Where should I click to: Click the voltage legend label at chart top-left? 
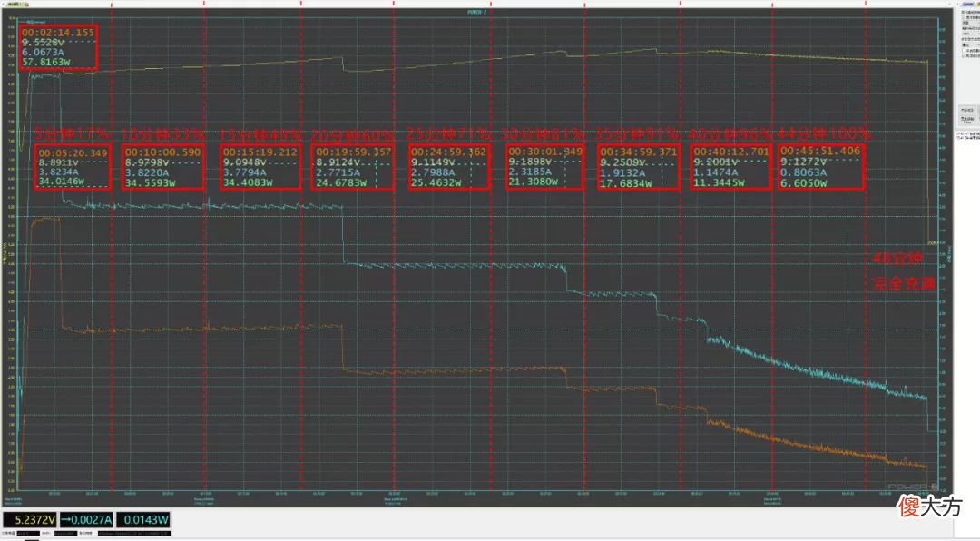pos(36,22)
